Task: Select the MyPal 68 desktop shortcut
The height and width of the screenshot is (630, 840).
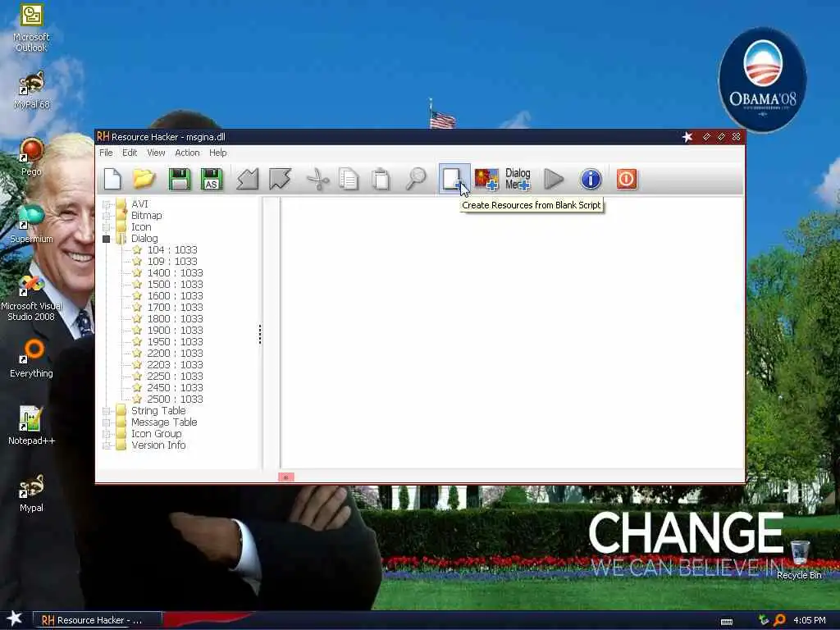Action: [x=31, y=90]
